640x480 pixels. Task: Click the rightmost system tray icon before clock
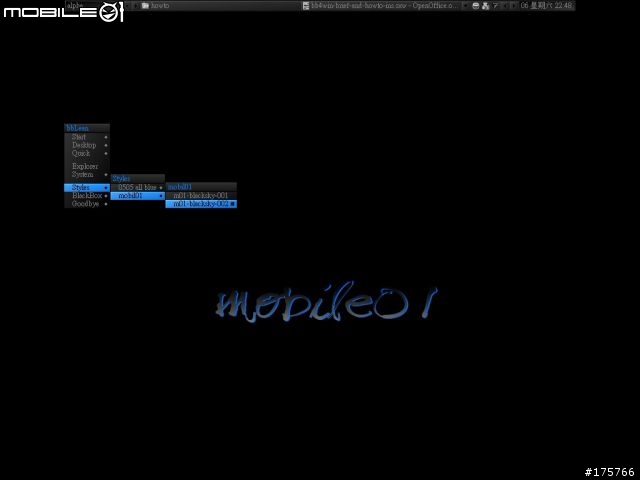[495, 6]
